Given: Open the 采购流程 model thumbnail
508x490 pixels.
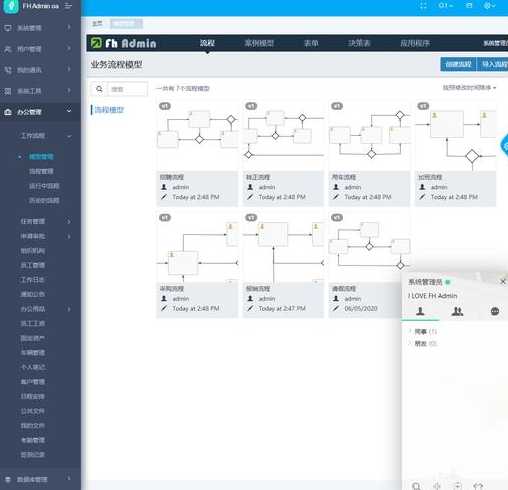Looking at the screenshot, I should coord(197,247).
